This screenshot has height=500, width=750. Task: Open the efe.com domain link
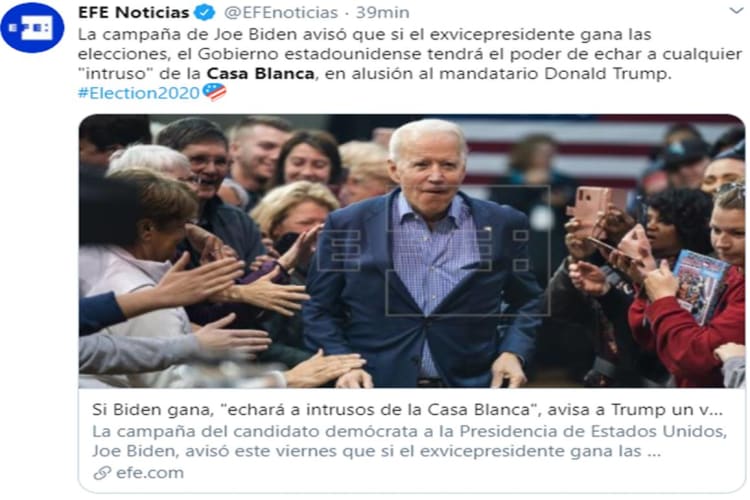150,473
